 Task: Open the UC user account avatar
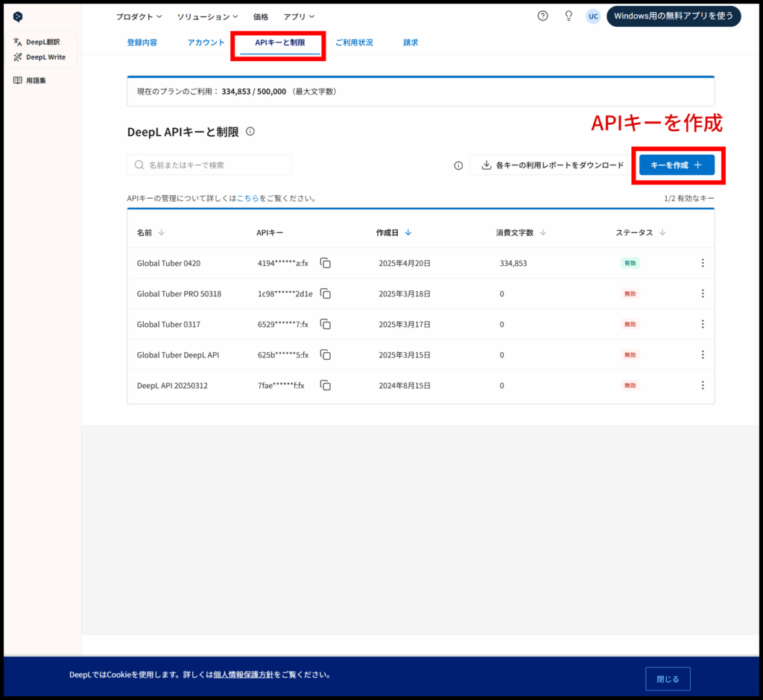[x=593, y=16]
